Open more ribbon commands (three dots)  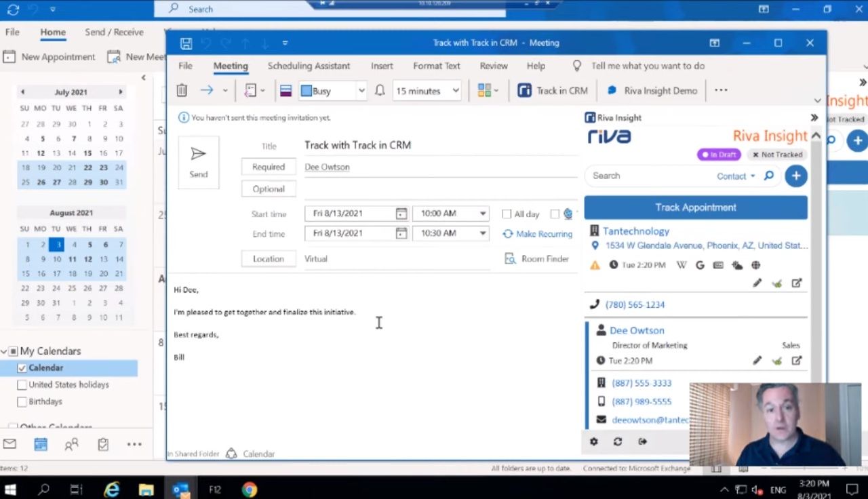[721, 90]
